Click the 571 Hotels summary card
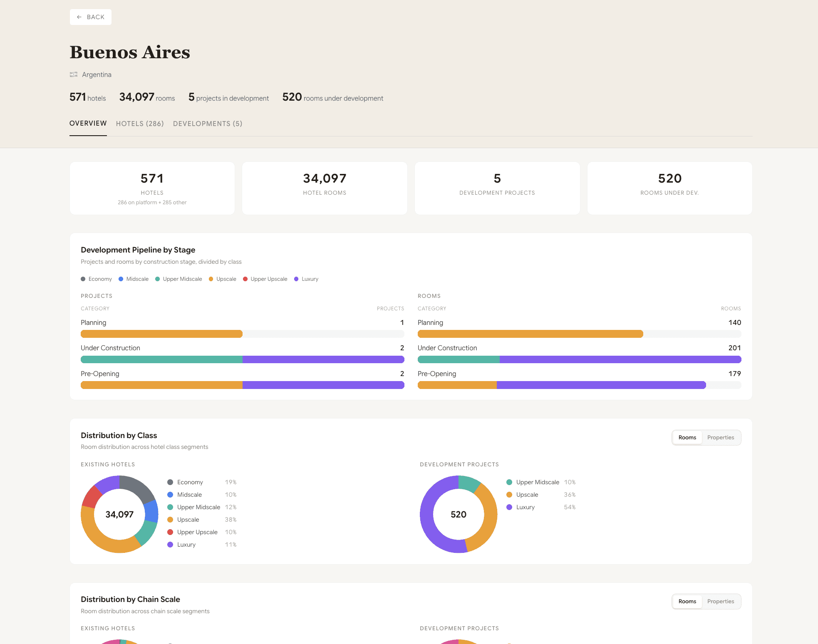The height and width of the screenshot is (644, 818). (152, 188)
